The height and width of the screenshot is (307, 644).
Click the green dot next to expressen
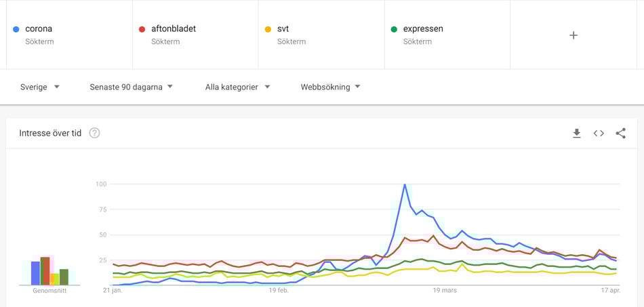point(394,29)
